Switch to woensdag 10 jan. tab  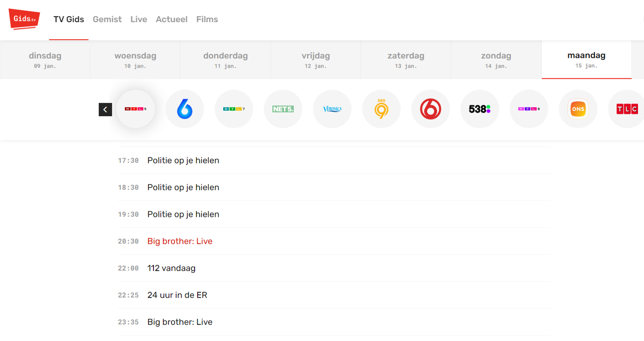[x=135, y=60]
